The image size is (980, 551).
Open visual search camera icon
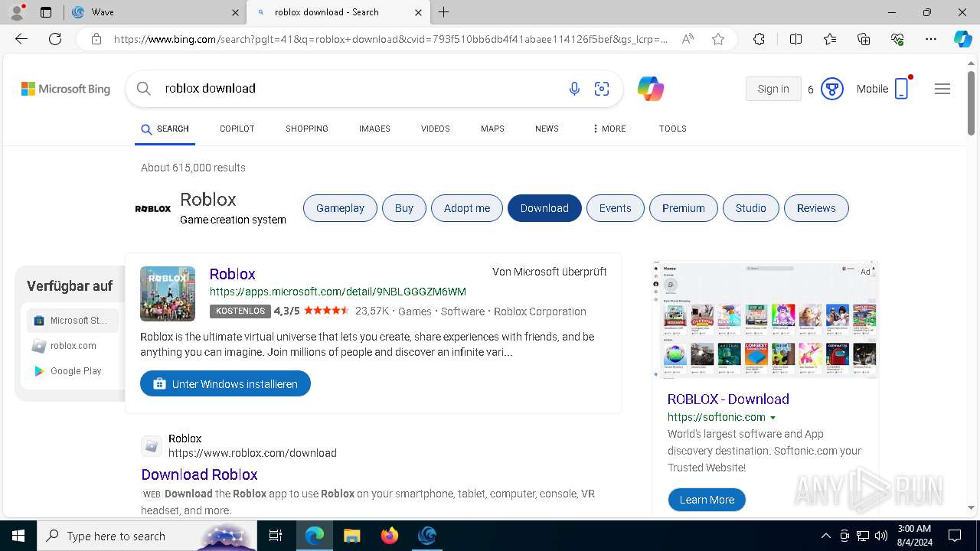point(602,89)
